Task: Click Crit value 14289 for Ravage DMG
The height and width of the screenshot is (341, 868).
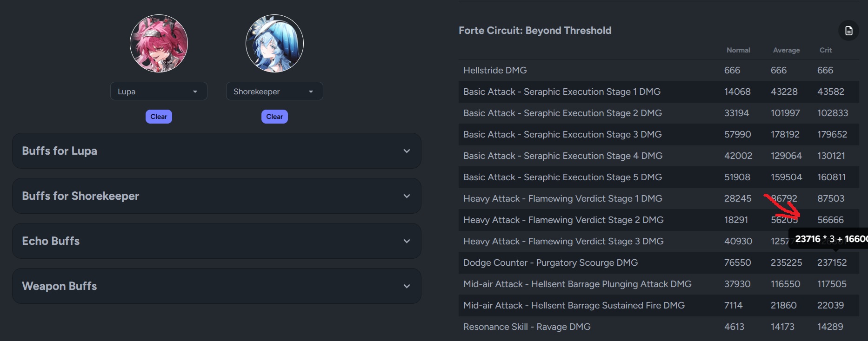Action: click(x=830, y=327)
